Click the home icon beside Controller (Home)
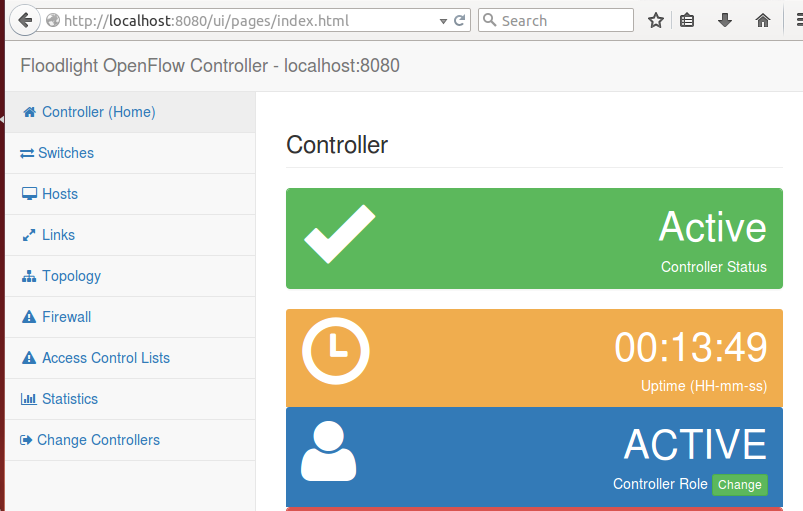 (x=29, y=112)
